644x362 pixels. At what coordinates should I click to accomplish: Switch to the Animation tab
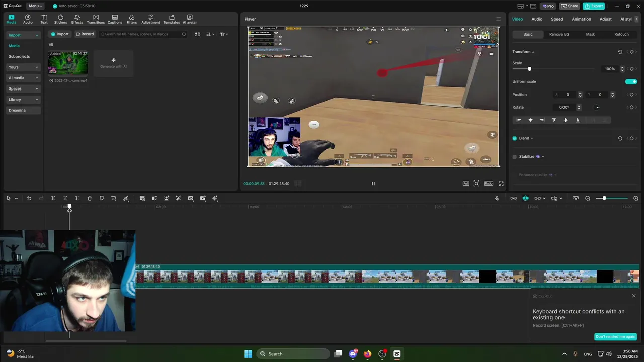[581, 19]
